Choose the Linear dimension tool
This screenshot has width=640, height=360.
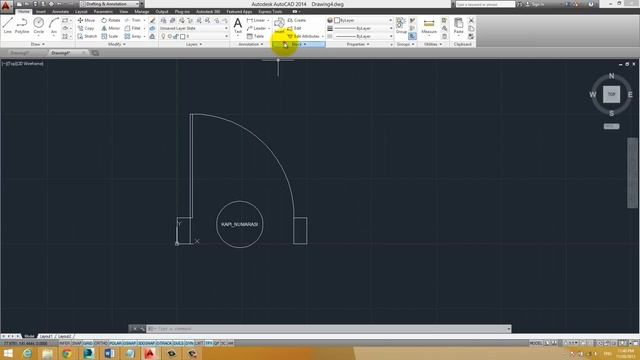tap(256, 20)
